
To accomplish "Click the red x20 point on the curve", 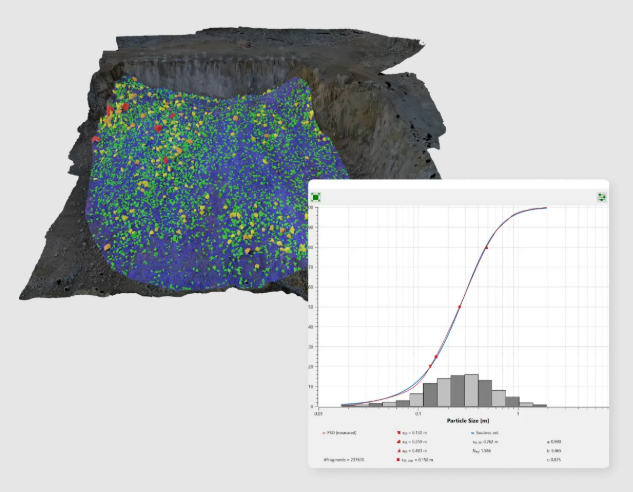I will click(x=431, y=367).
